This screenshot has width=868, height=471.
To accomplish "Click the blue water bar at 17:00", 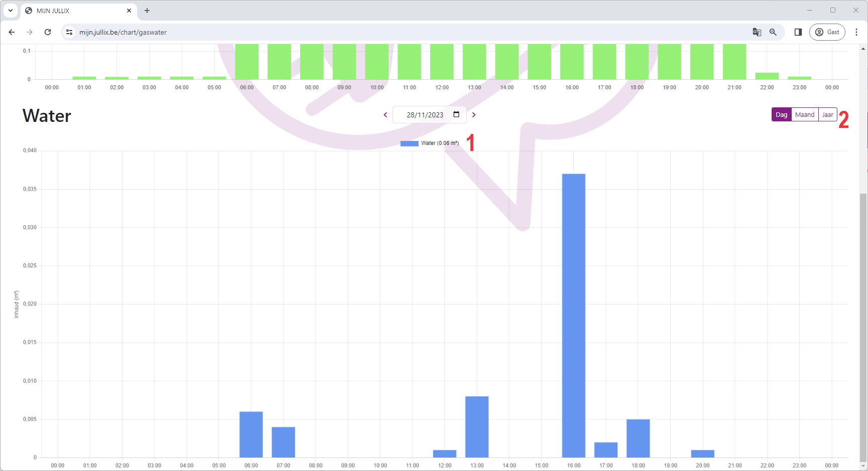I will pos(606,450).
